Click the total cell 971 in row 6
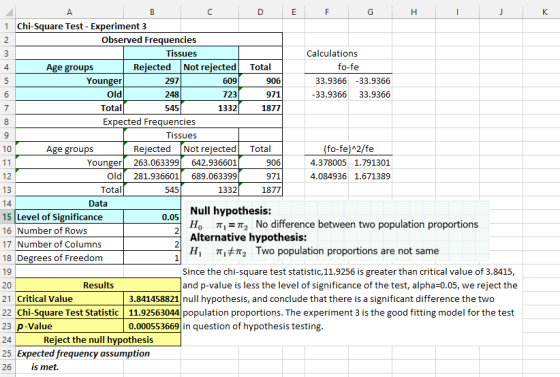560x377 pixels. tap(260, 94)
